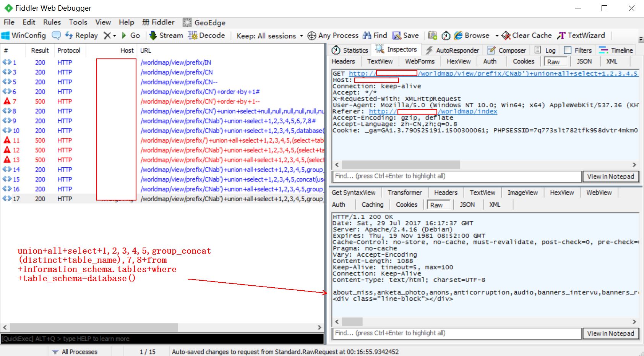Select session 10 row icon

pyautogui.click(x=7, y=131)
